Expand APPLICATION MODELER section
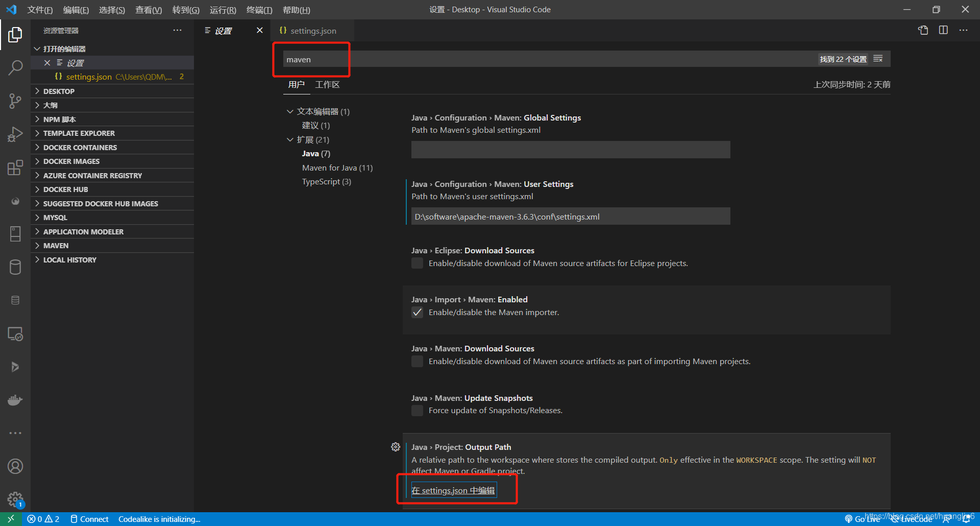This screenshot has width=980, height=526. coord(112,232)
